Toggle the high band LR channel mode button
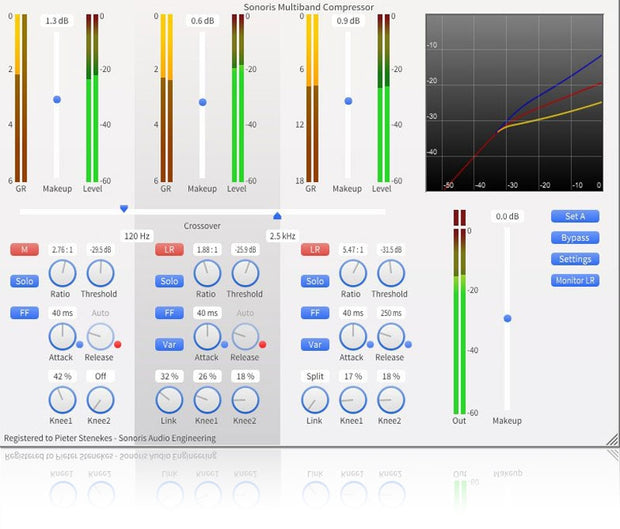The width and height of the screenshot is (620, 529). pyautogui.click(x=315, y=249)
